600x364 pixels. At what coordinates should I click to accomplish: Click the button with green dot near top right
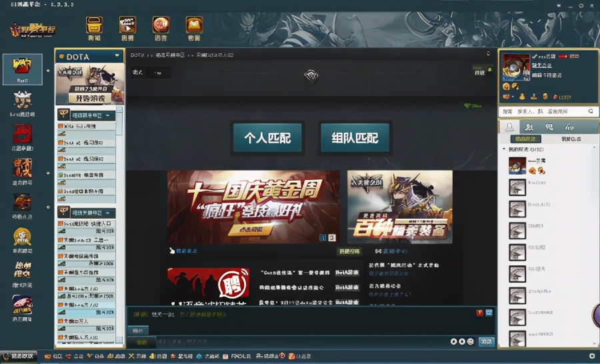(x=483, y=72)
